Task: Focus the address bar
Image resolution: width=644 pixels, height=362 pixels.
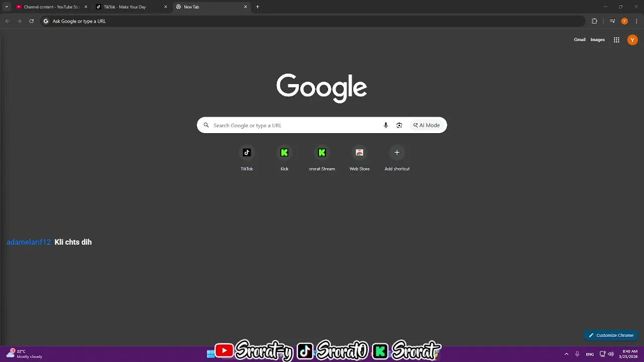Action: pyautogui.click(x=312, y=21)
